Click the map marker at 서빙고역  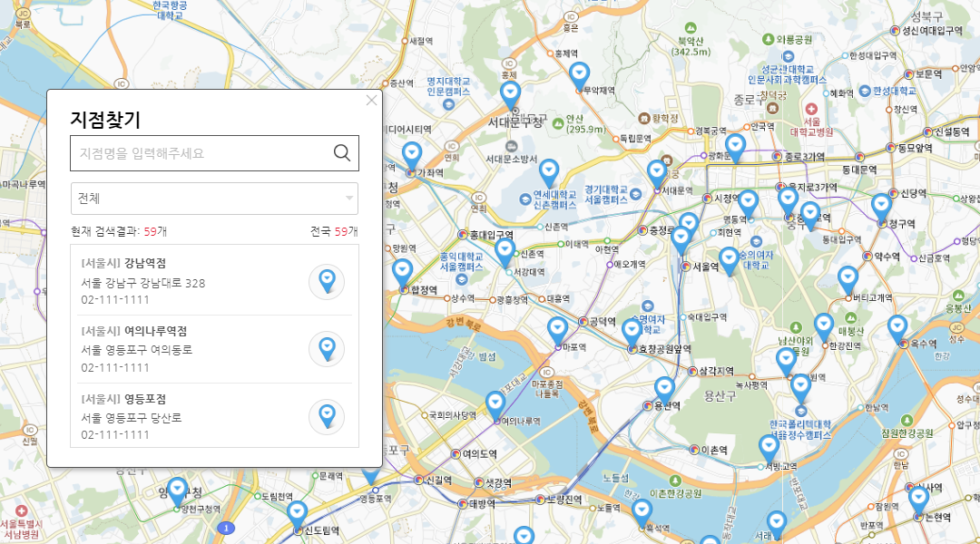(x=769, y=449)
